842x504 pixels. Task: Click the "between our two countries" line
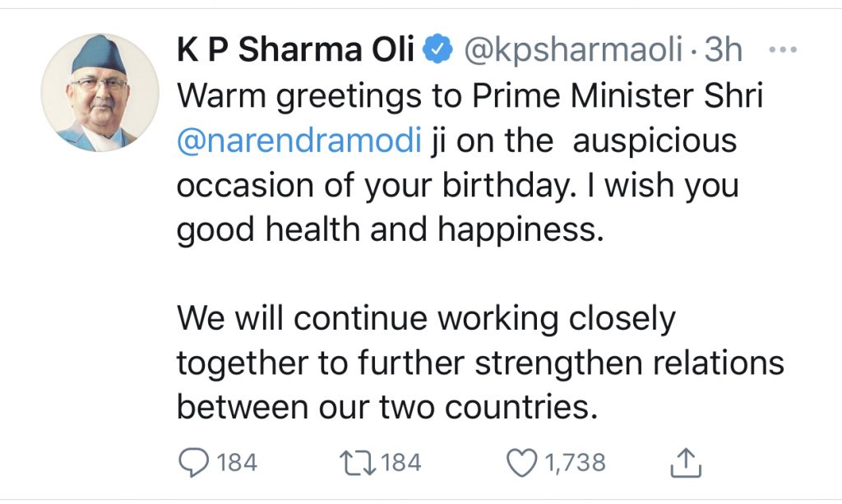[386, 407]
